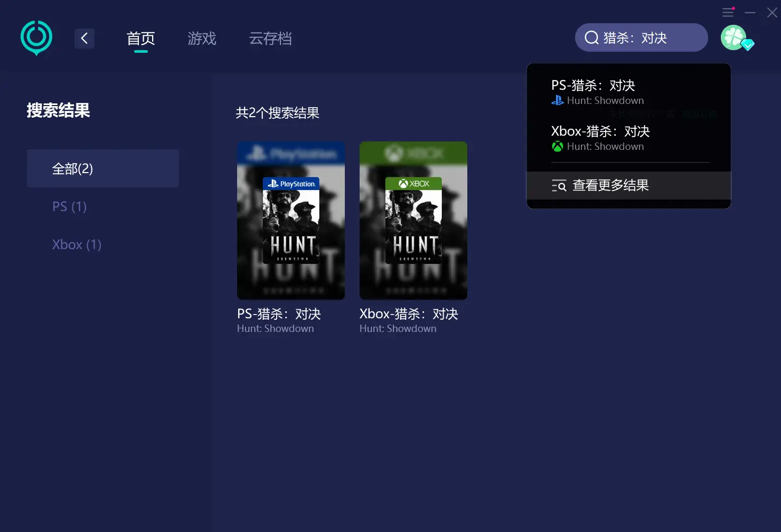Select Xbox-猎杀：对决 in the suggestion dropdown

(x=628, y=138)
